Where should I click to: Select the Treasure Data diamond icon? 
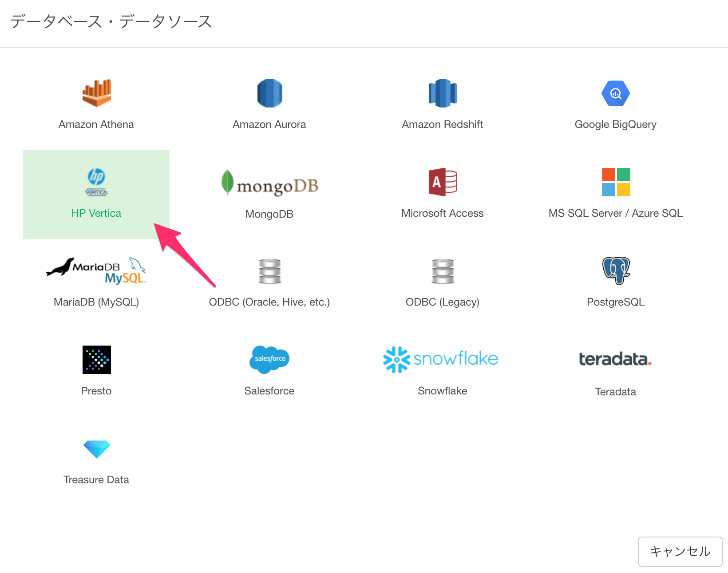click(x=96, y=449)
